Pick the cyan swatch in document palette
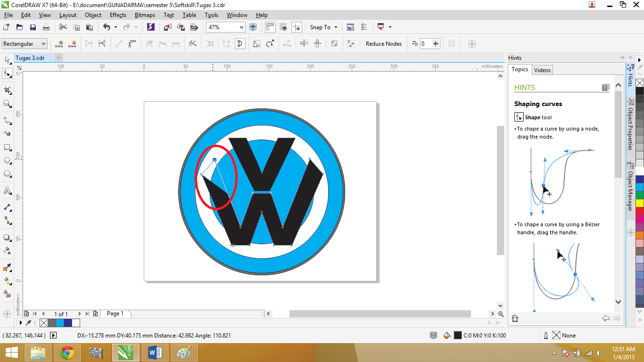This screenshot has width=644, height=362. tap(60, 323)
